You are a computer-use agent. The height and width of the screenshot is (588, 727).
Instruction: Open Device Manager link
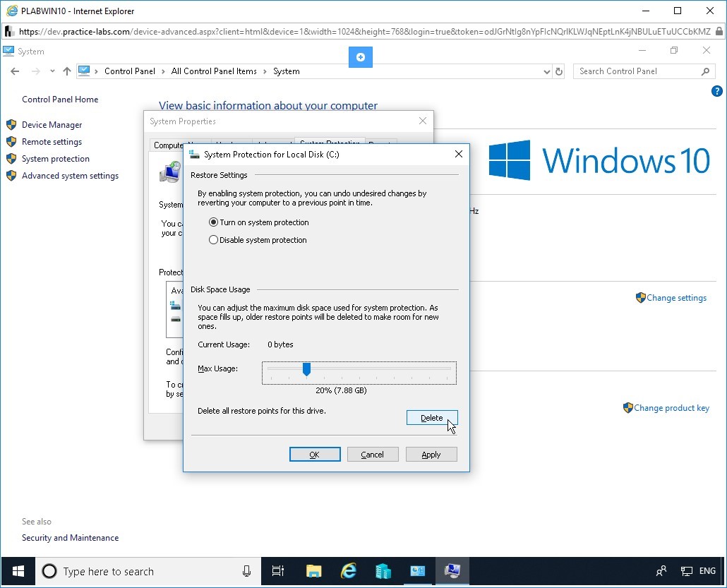(52, 125)
